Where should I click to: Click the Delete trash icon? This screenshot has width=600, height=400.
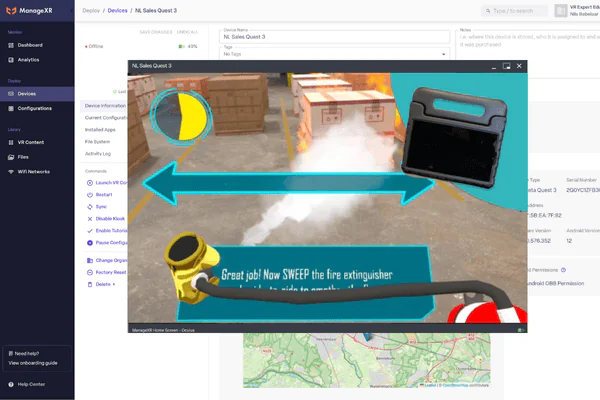(90, 284)
